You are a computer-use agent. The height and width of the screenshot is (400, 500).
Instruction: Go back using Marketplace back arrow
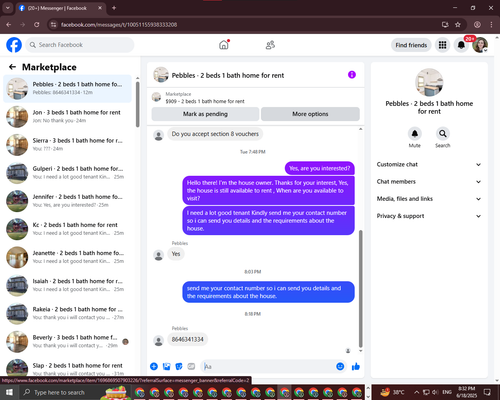(x=12, y=67)
